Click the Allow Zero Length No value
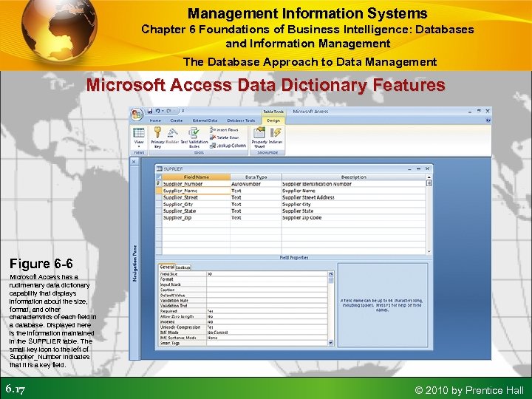532x399 pixels. [x=267, y=316]
